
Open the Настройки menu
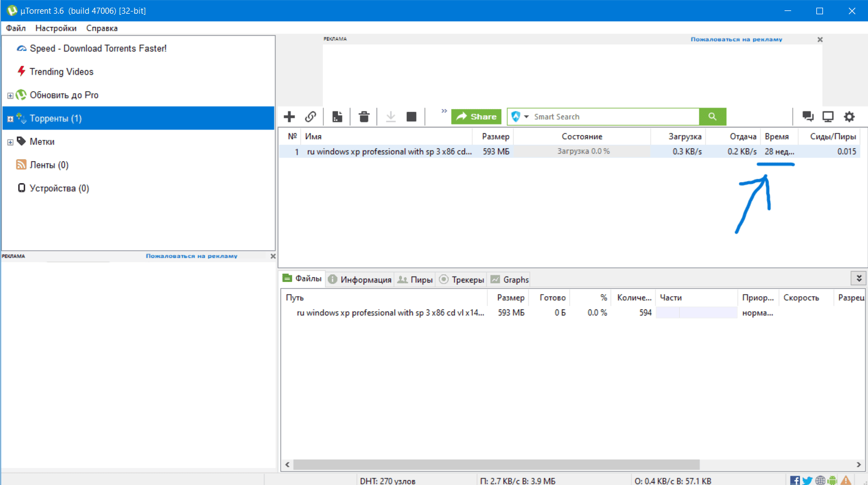click(x=56, y=28)
